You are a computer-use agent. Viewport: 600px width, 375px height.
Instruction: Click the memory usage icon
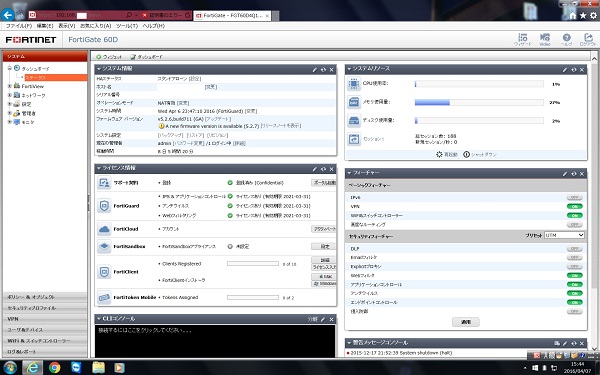[354, 102]
